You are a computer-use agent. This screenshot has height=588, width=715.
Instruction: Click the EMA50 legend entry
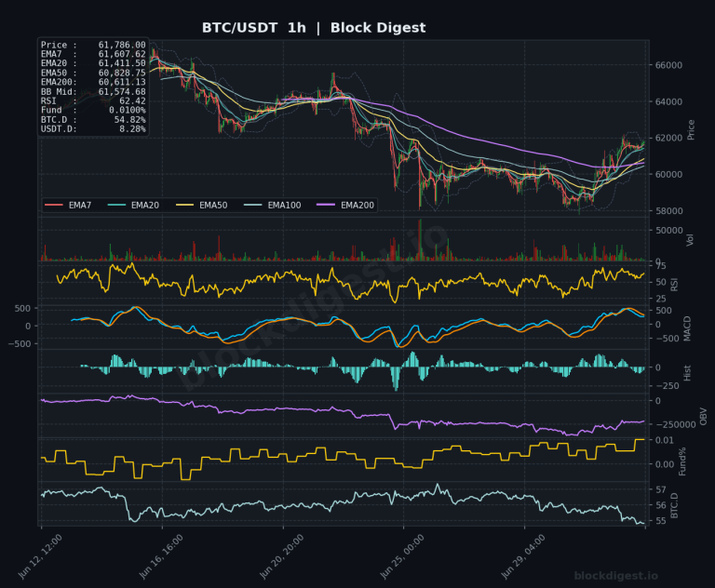[x=201, y=205]
